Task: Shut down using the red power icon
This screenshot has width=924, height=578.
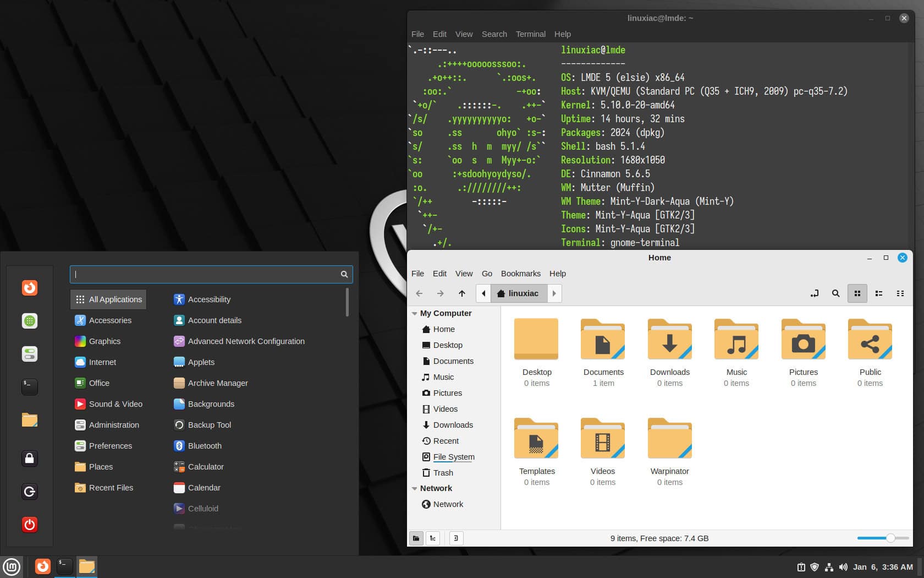Action: point(29,525)
